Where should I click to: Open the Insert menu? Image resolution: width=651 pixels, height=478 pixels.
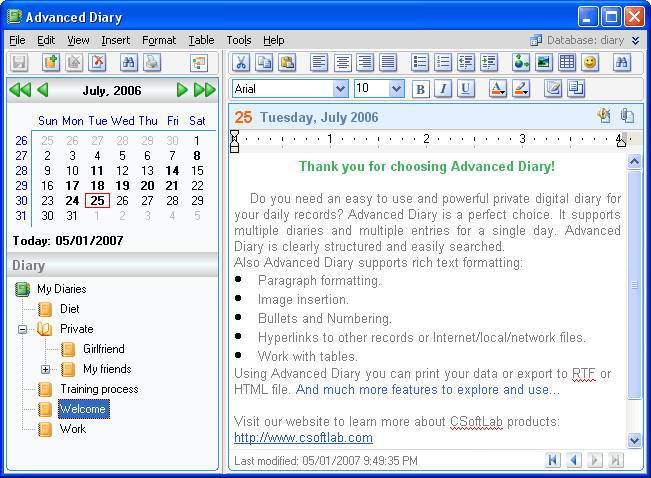pyautogui.click(x=115, y=40)
